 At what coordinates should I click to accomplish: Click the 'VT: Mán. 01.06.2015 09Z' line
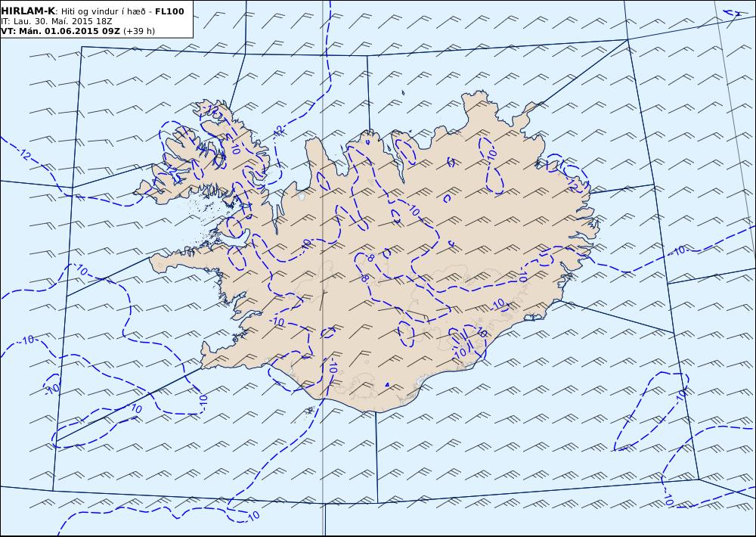coord(60,31)
